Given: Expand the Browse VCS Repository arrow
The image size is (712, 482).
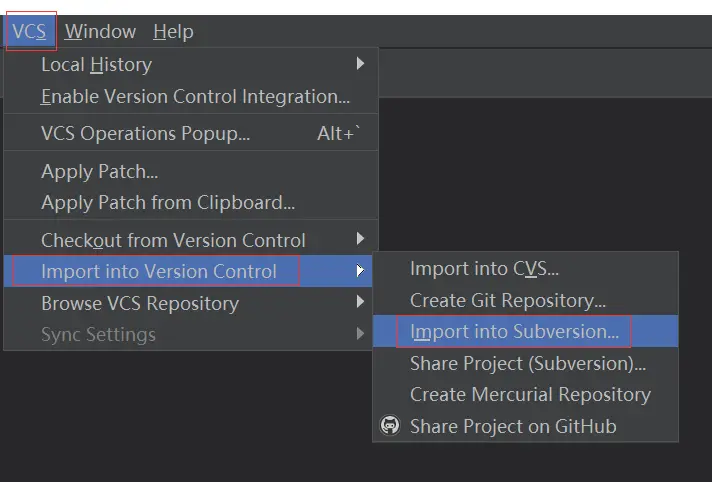Looking at the screenshot, I should click(x=360, y=303).
